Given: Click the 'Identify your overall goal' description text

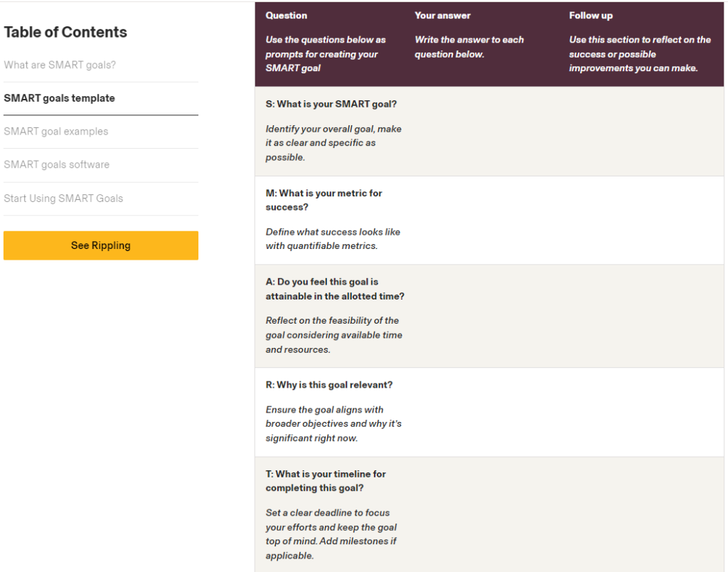Looking at the screenshot, I should 333,143.
